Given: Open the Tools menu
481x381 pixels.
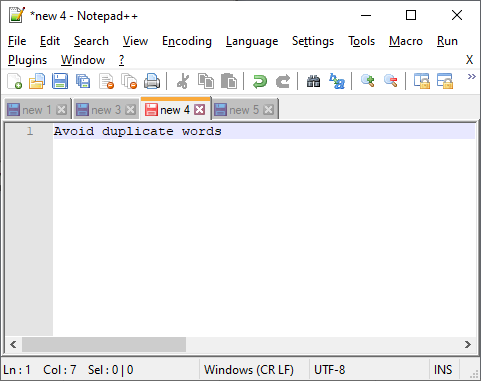Looking at the screenshot, I should coord(362,41).
